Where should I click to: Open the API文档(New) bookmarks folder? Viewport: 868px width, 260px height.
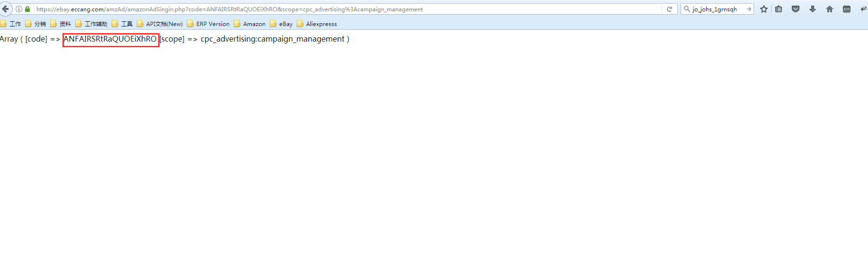[160, 24]
